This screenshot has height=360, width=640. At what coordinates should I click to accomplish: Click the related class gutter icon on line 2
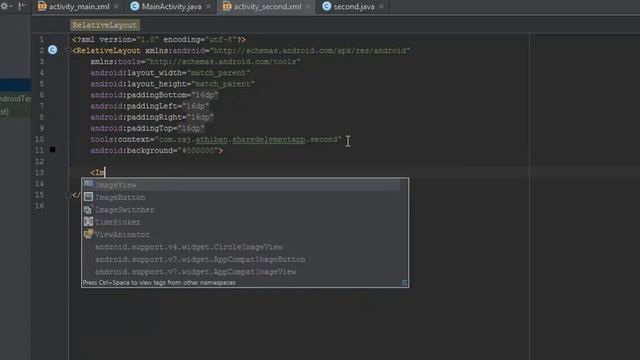(x=53, y=50)
